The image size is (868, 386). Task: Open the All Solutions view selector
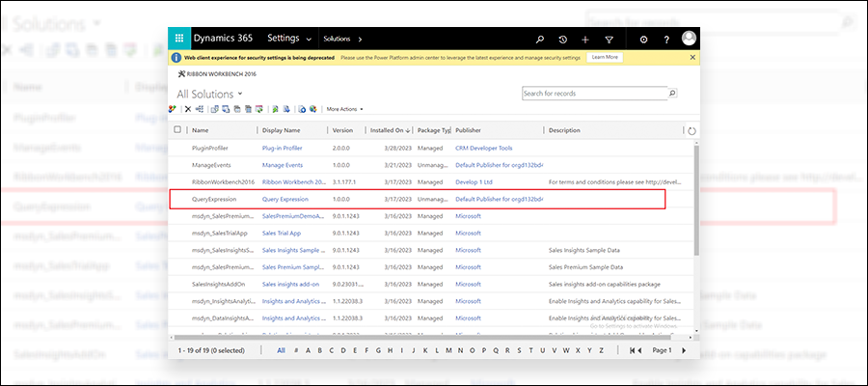point(210,95)
